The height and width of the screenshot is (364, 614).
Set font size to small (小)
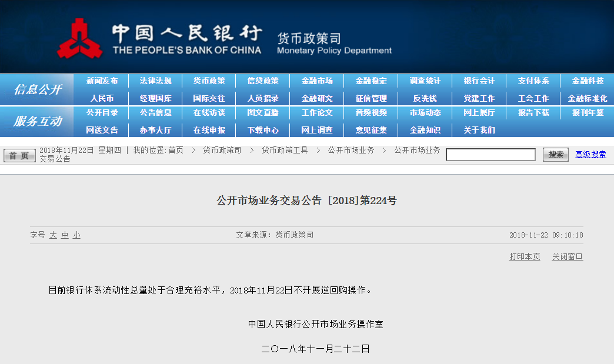tap(76, 235)
